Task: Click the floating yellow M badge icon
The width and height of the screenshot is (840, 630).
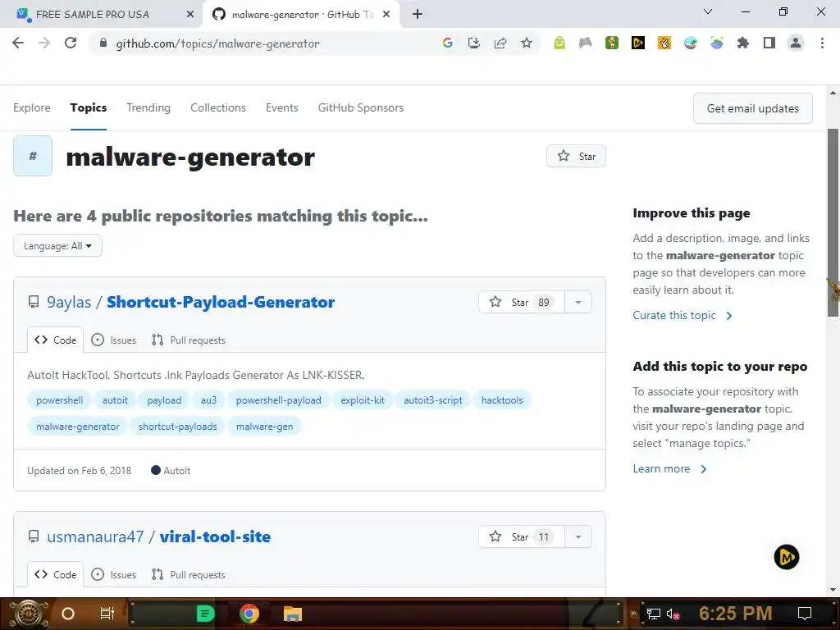Action: [x=787, y=557]
